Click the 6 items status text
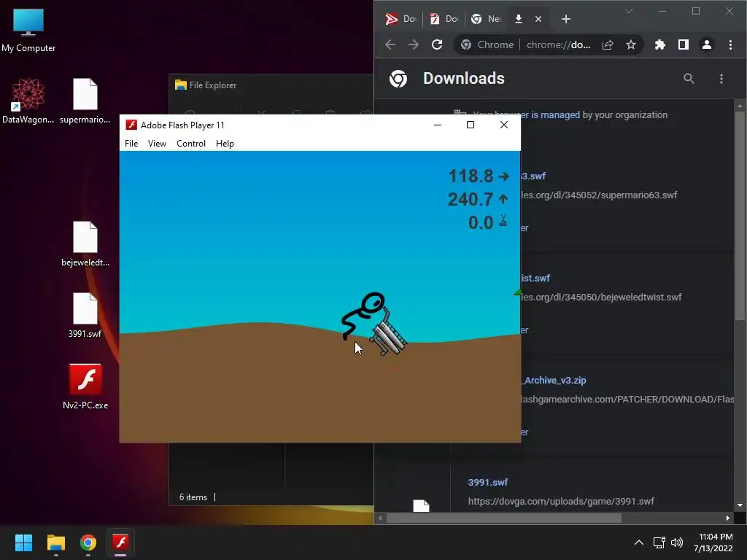This screenshot has width=747, height=560. (193, 497)
